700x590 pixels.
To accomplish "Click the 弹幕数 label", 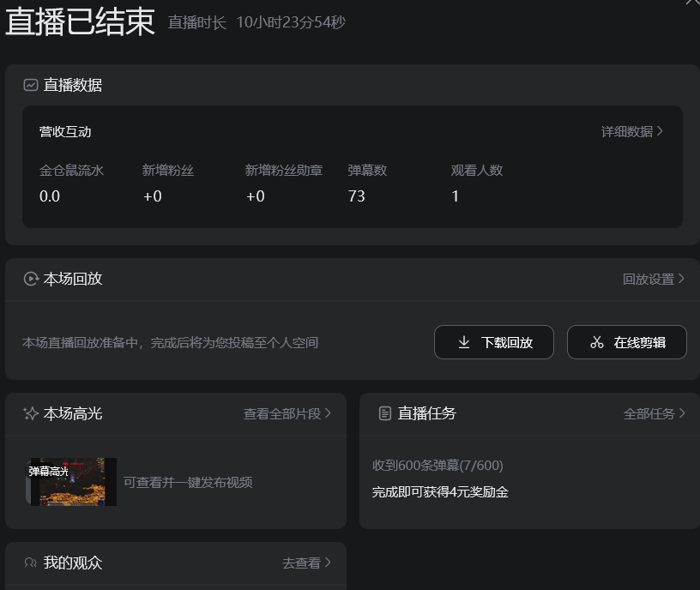I will tap(367, 170).
